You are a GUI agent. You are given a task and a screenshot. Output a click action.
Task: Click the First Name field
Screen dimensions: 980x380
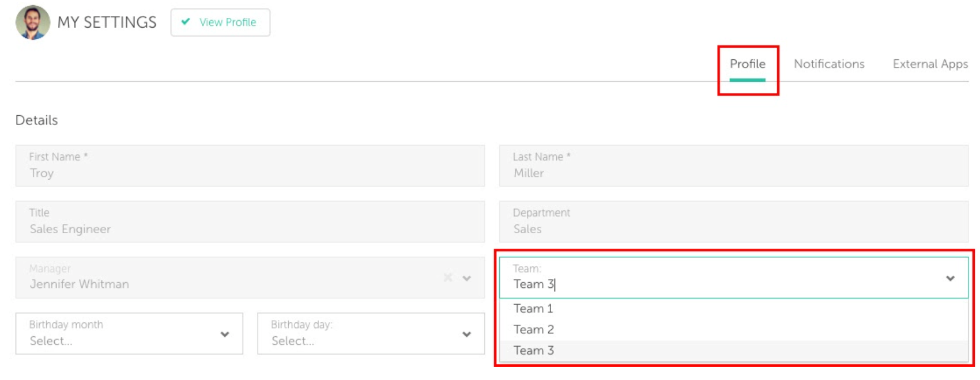(250, 166)
